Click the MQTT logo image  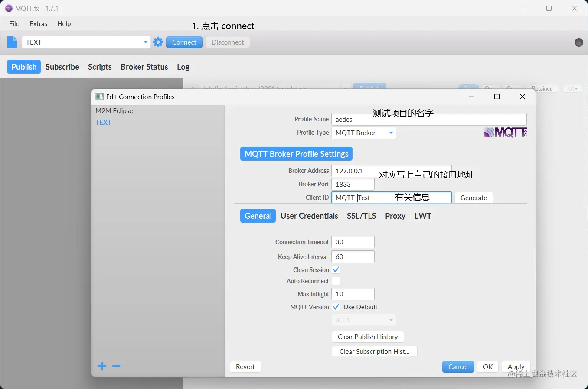[x=505, y=133]
